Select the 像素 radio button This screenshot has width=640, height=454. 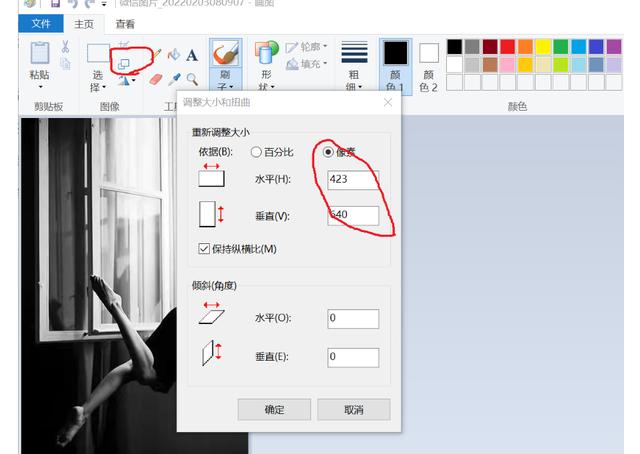click(x=328, y=152)
